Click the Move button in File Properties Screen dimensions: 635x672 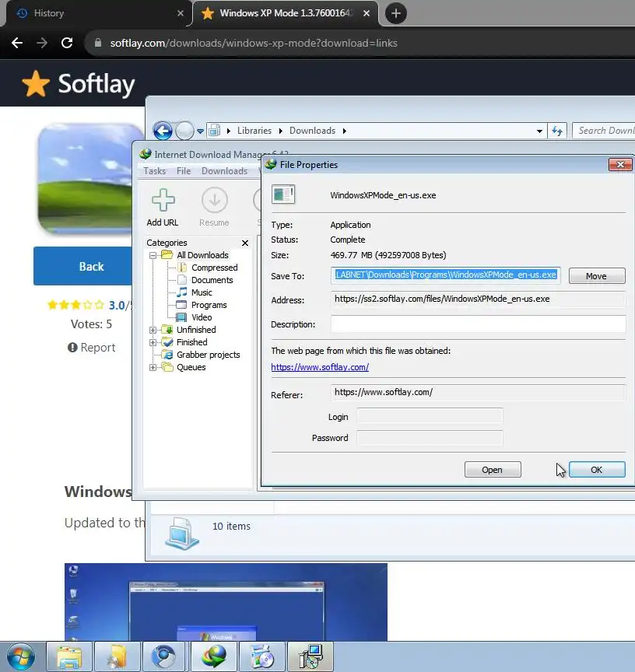(x=597, y=276)
